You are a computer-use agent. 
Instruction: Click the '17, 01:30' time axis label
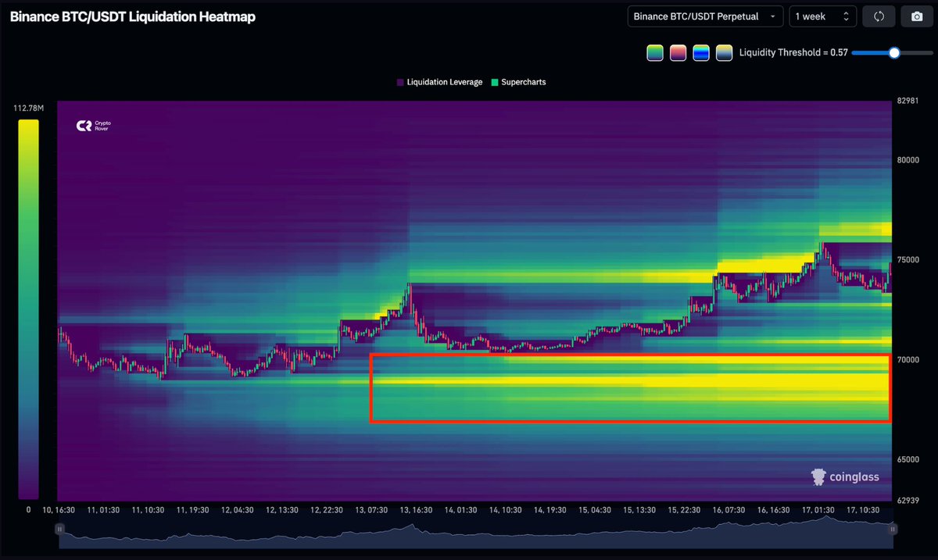[818, 510]
